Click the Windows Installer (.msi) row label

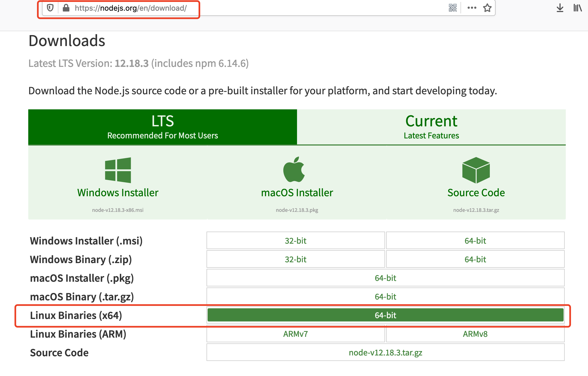(86, 241)
